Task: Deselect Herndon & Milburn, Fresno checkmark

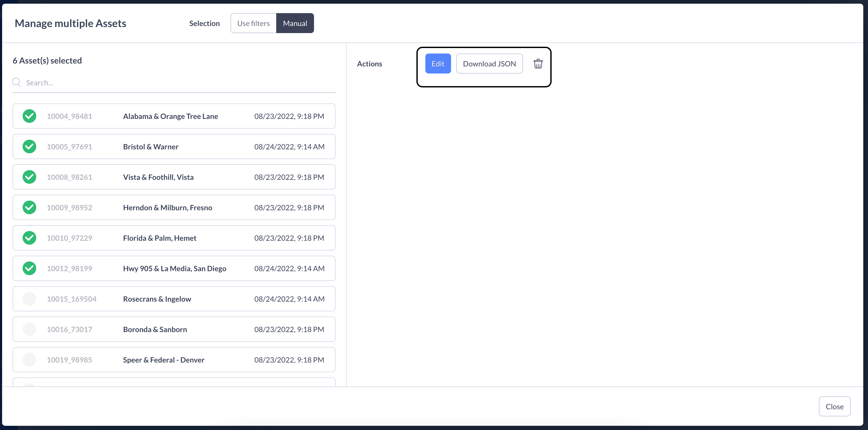Action: tap(29, 208)
